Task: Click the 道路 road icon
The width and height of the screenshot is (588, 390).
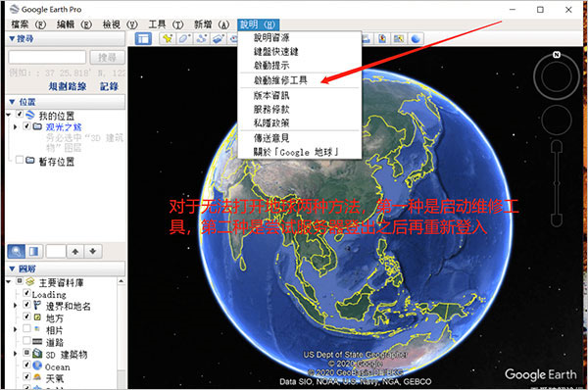Action: pos(37,341)
